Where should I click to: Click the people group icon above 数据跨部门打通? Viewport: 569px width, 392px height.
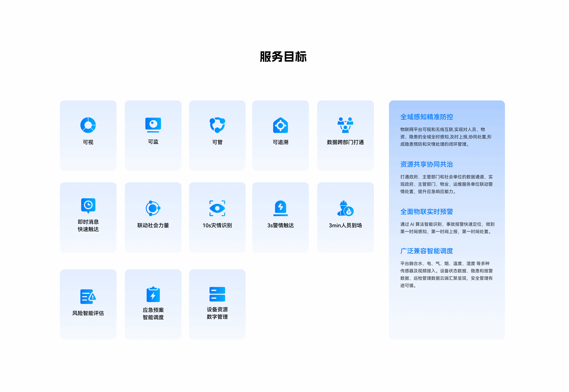345,125
